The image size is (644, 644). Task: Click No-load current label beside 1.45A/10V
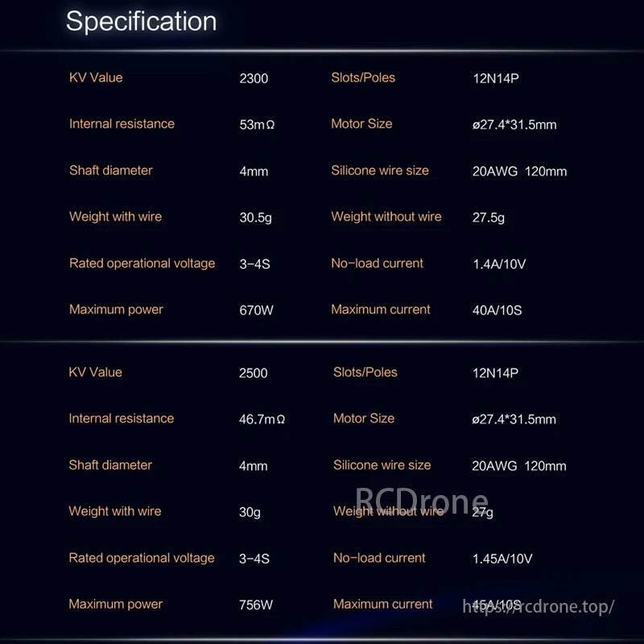[x=379, y=558]
